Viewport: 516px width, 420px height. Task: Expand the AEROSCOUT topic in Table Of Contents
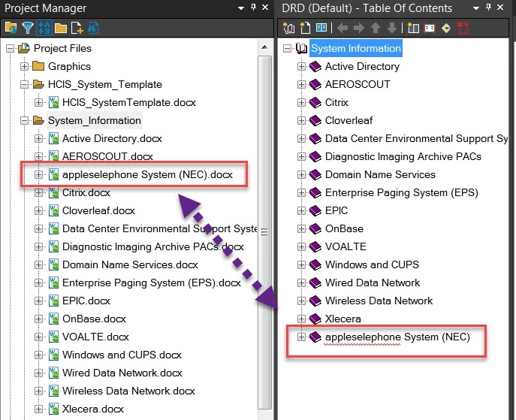coord(301,85)
